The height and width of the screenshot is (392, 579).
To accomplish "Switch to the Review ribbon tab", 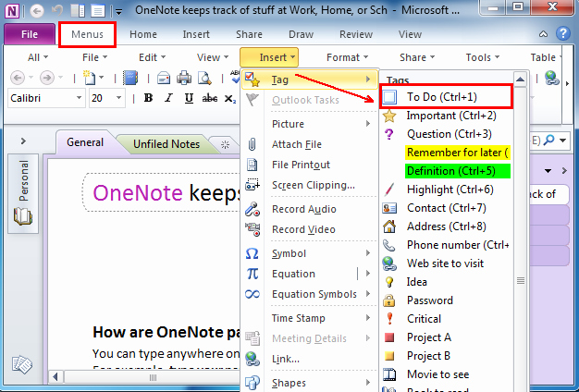I will point(356,34).
